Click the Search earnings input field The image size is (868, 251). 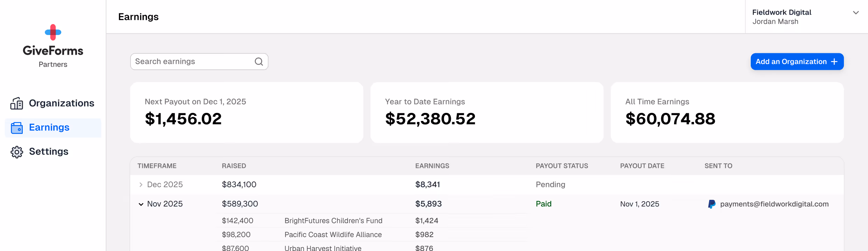pyautogui.click(x=199, y=62)
